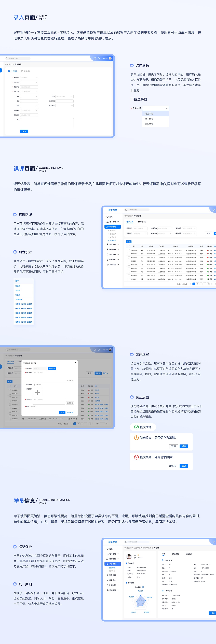
Task: Check the NODE001 row checkbox
Action: pos(129,250)
